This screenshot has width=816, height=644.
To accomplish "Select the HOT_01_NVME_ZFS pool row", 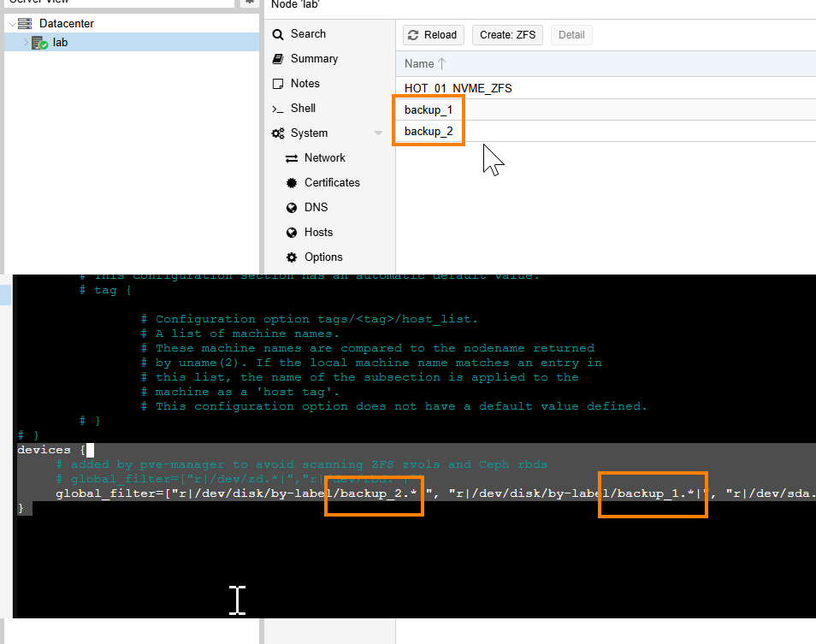I will pyautogui.click(x=458, y=88).
